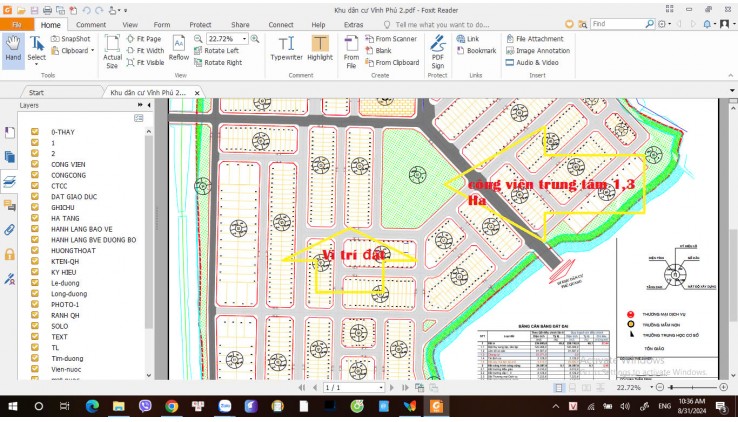Open the PDF Sign tool
The height and width of the screenshot is (422, 738).
(438, 52)
